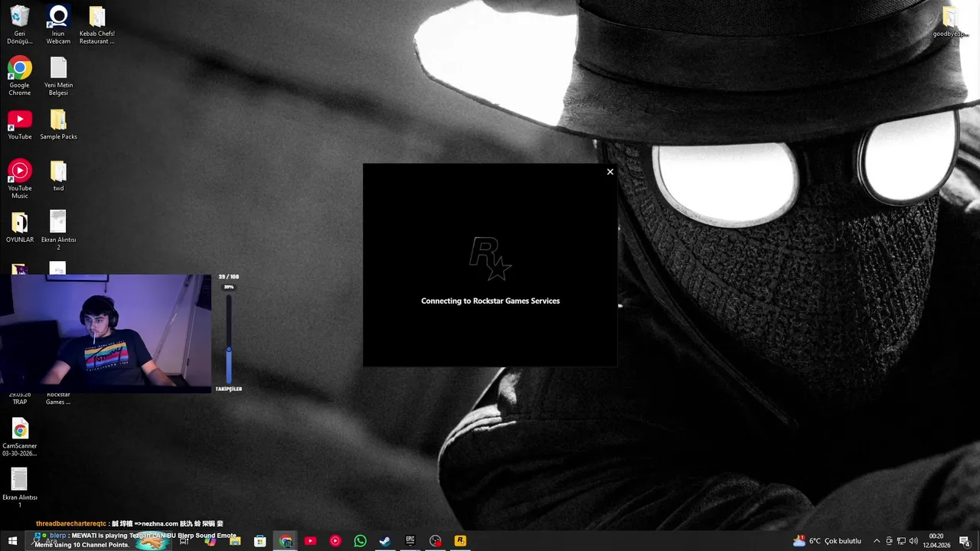Select the YouTube Music desktop shortcut
This screenshot has width=980, height=551.
coord(20,179)
